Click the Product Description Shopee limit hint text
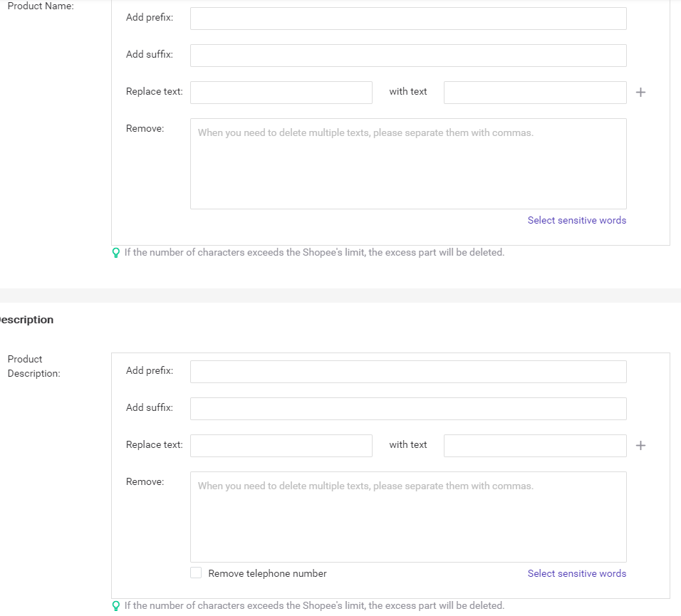Image resolution: width=681 pixels, height=616 pixels. 314,606
